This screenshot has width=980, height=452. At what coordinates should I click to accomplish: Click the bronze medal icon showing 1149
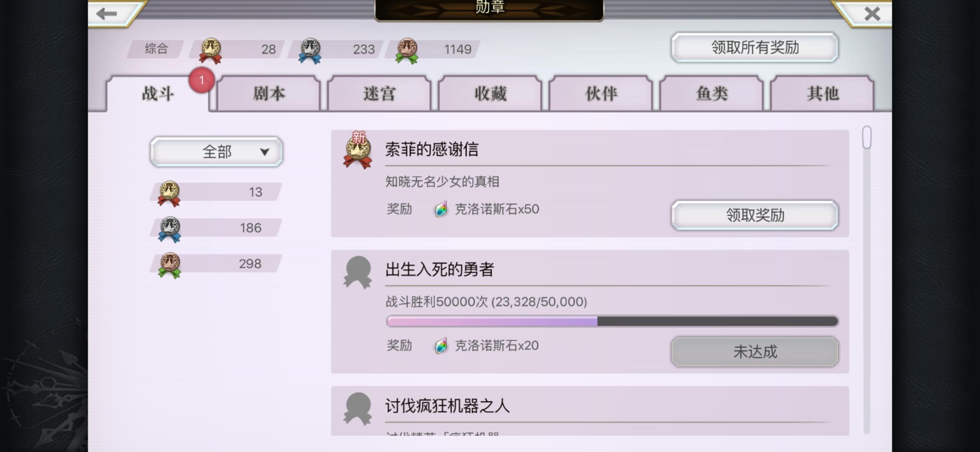407,51
